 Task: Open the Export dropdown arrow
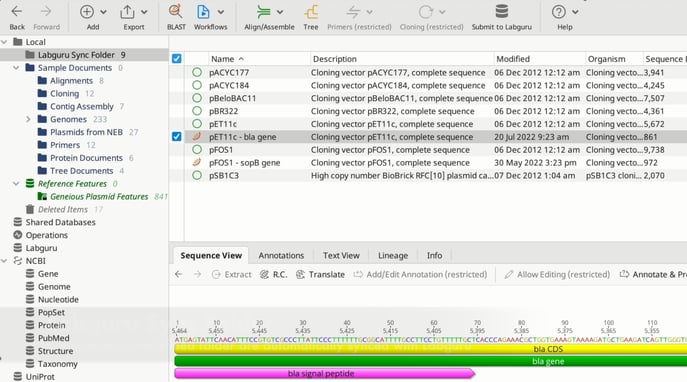[x=144, y=12]
